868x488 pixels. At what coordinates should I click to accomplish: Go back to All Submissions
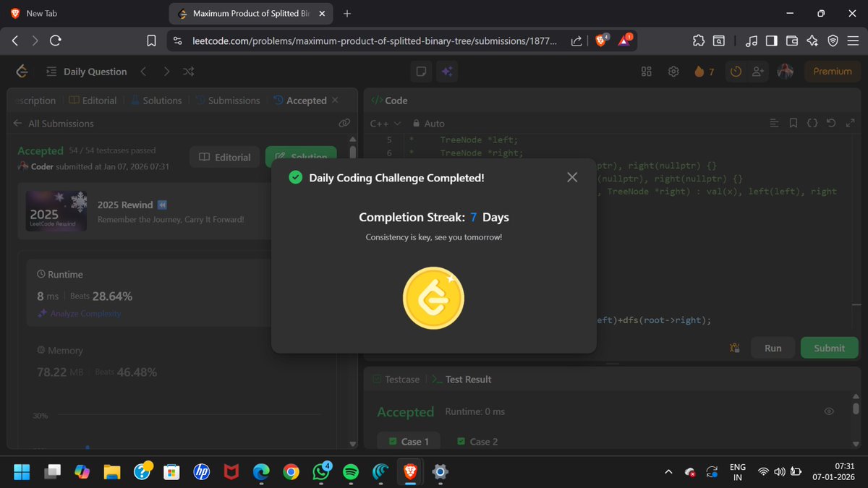pyautogui.click(x=54, y=124)
